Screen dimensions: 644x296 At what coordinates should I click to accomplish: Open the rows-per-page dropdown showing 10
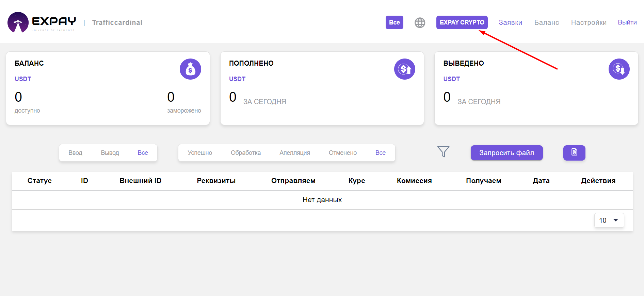pos(609,220)
